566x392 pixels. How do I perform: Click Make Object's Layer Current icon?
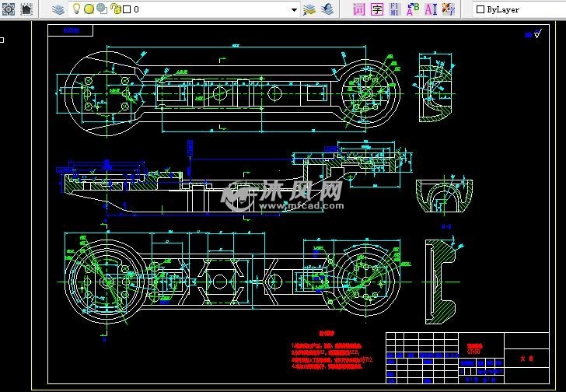pos(309,9)
